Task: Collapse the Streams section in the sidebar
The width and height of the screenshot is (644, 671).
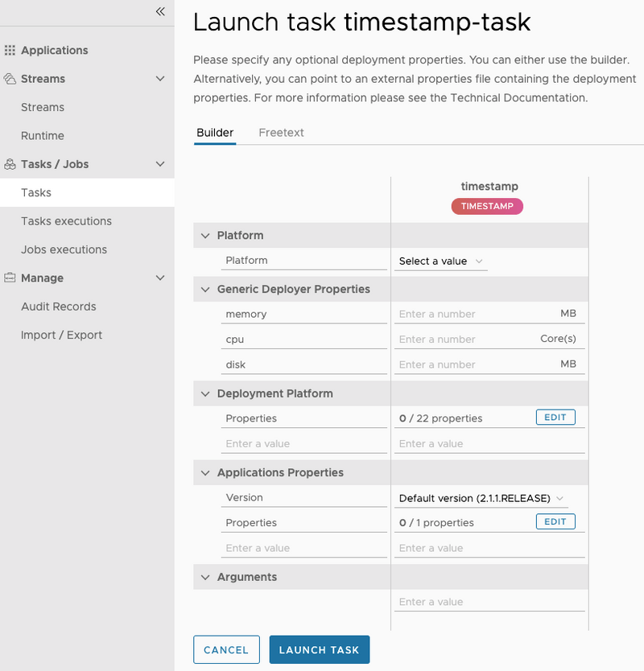Action: (x=160, y=79)
